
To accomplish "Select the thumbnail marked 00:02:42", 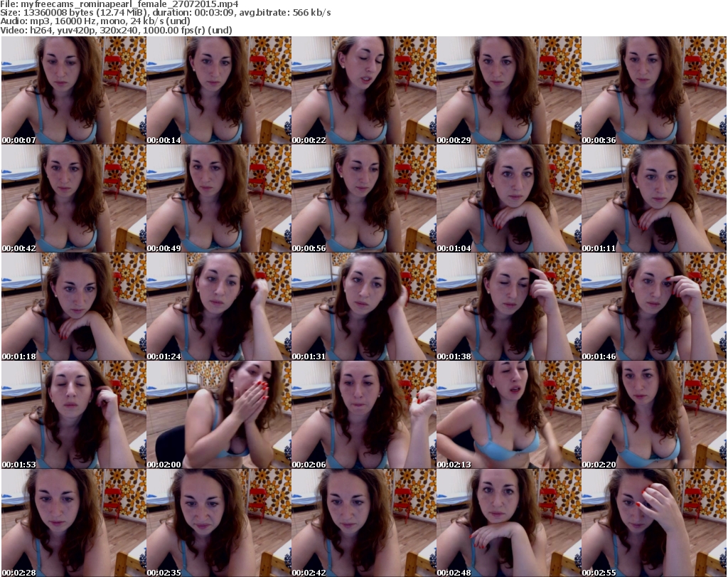I will [363, 523].
